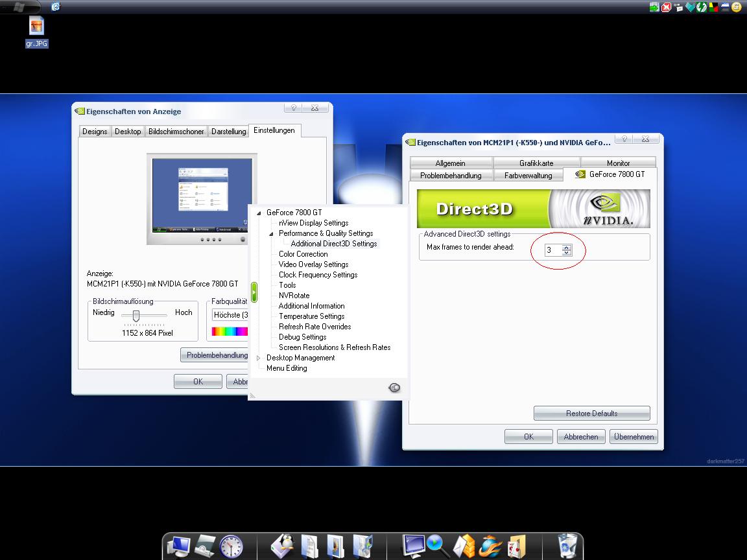Viewport: 747px width, 560px height.
Task: Click the teal chevron tray icon
Action: [x=689, y=6]
